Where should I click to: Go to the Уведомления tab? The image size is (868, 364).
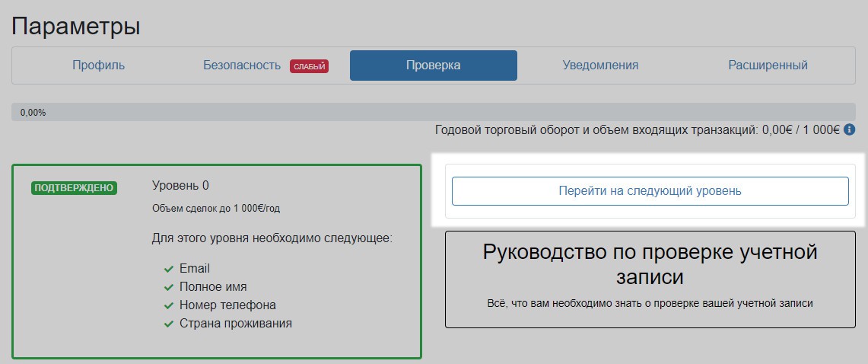click(x=600, y=65)
